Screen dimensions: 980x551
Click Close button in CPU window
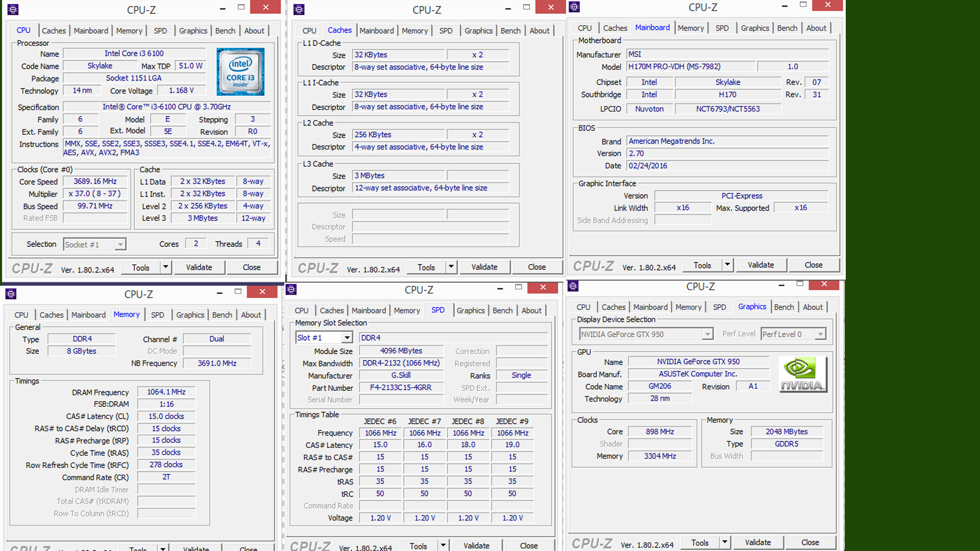click(252, 267)
